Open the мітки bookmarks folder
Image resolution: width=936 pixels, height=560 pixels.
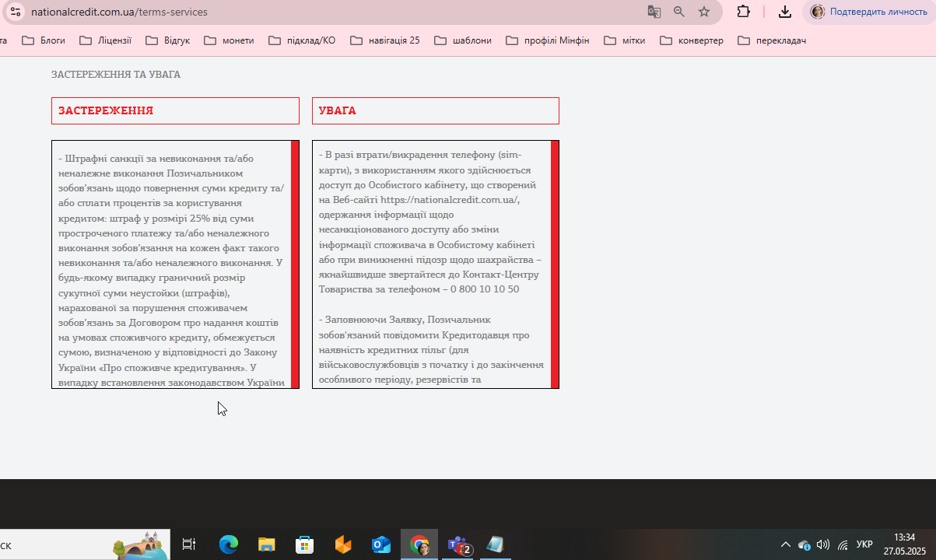point(625,40)
